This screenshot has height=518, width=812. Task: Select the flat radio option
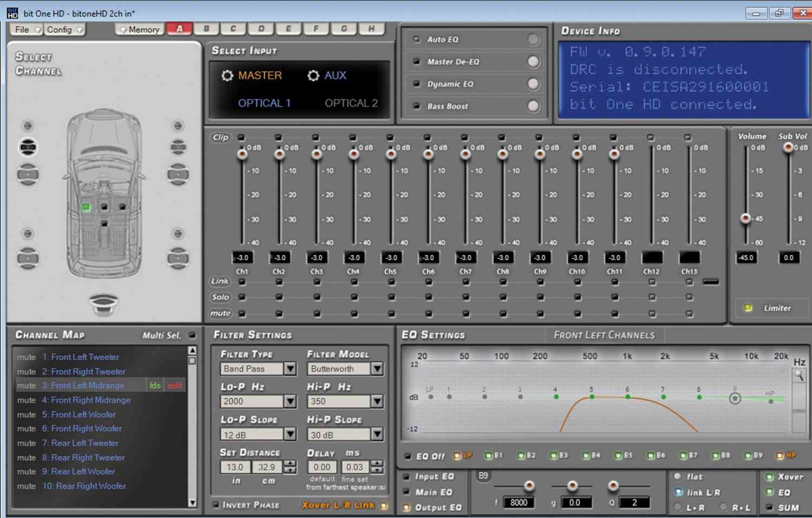pyautogui.click(x=677, y=476)
